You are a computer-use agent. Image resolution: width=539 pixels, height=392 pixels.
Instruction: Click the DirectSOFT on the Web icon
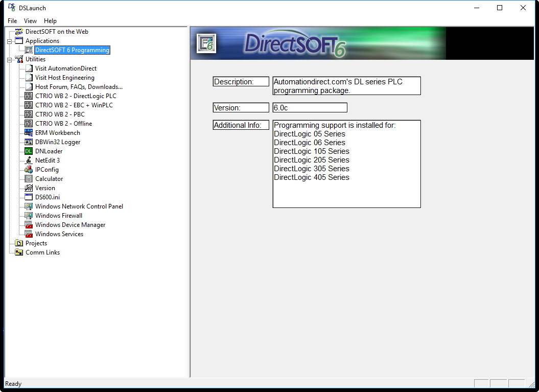(19, 32)
